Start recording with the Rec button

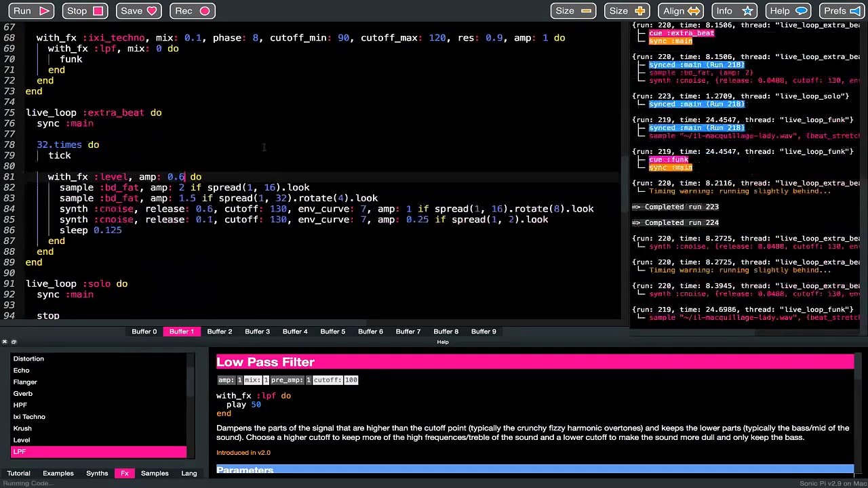click(193, 11)
